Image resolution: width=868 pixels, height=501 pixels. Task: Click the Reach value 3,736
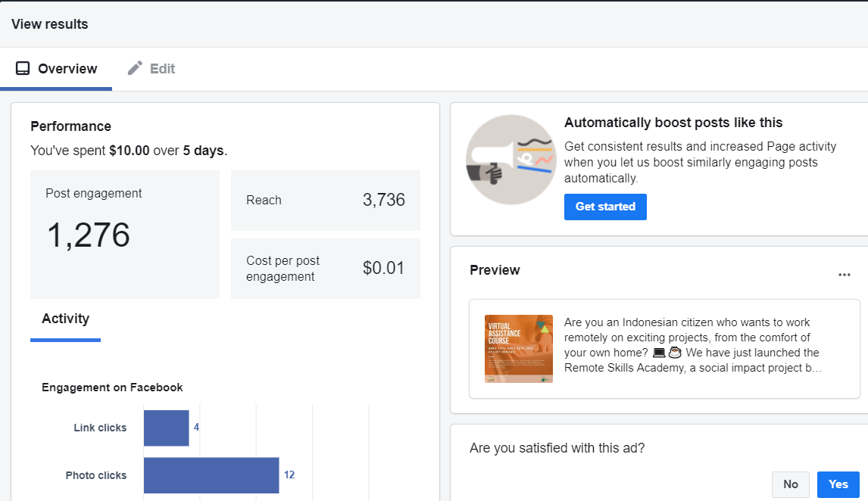coord(383,200)
